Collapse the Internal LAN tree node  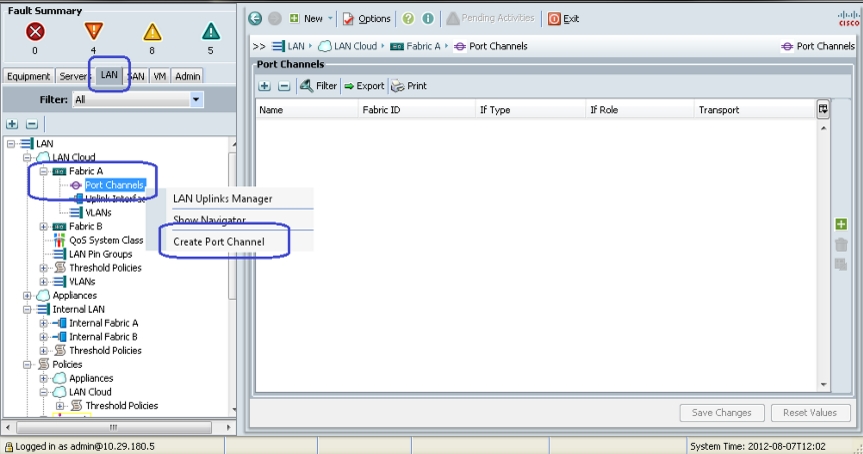coord(27,309)
